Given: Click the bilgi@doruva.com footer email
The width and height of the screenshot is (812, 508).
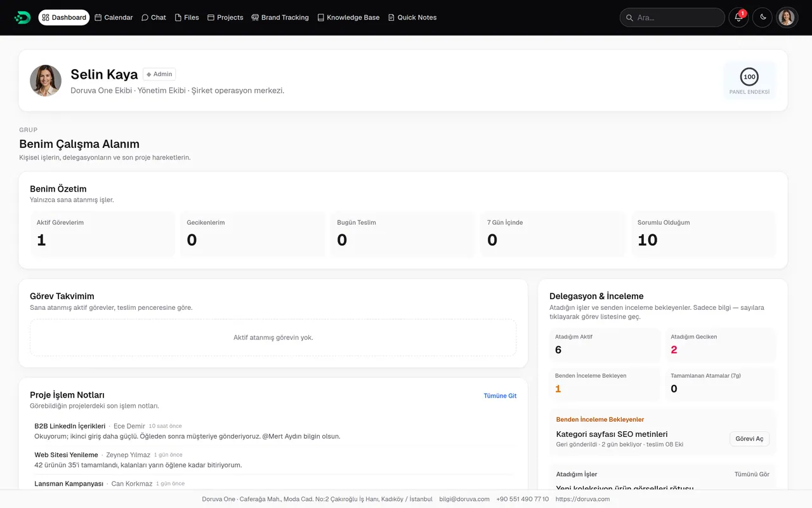Looking at the screenshot, I should click(x=464, y=499).
